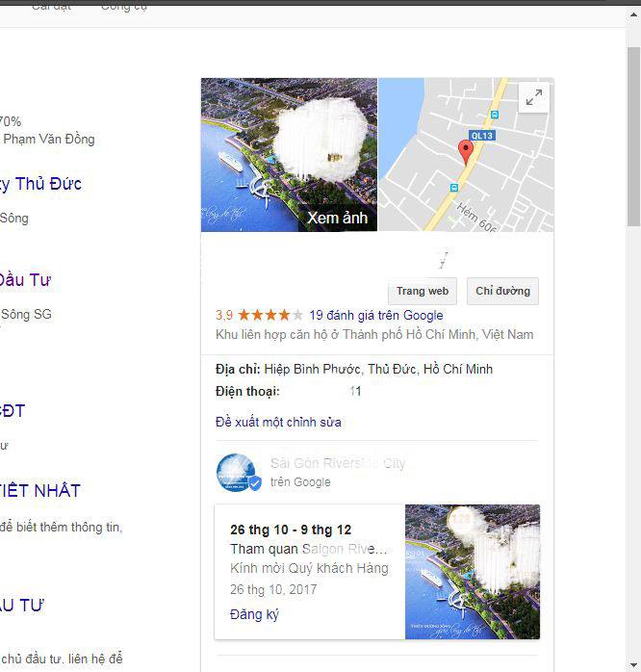641x672 pixels.
Task: Open the Trang web button
Action: [423, 291]
